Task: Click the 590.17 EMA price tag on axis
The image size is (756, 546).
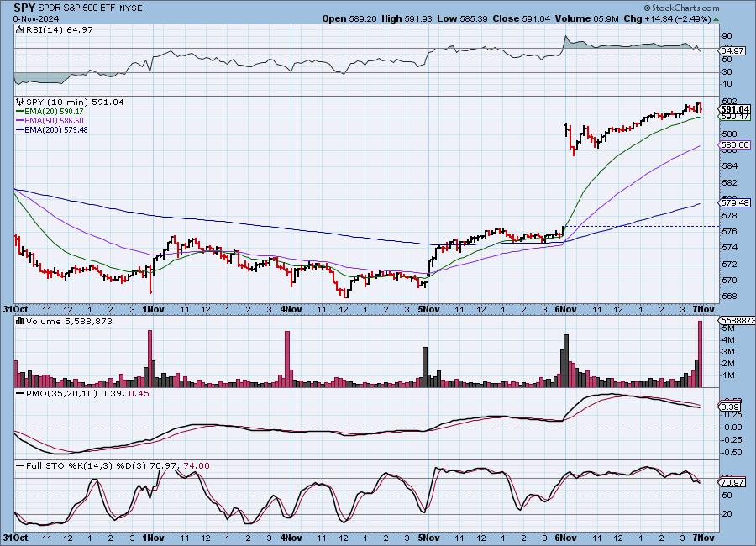Action: click(x=735, y=116)
